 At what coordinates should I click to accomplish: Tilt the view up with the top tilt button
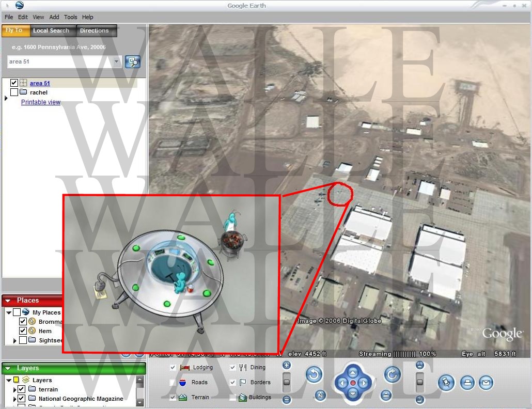point(420,365)
